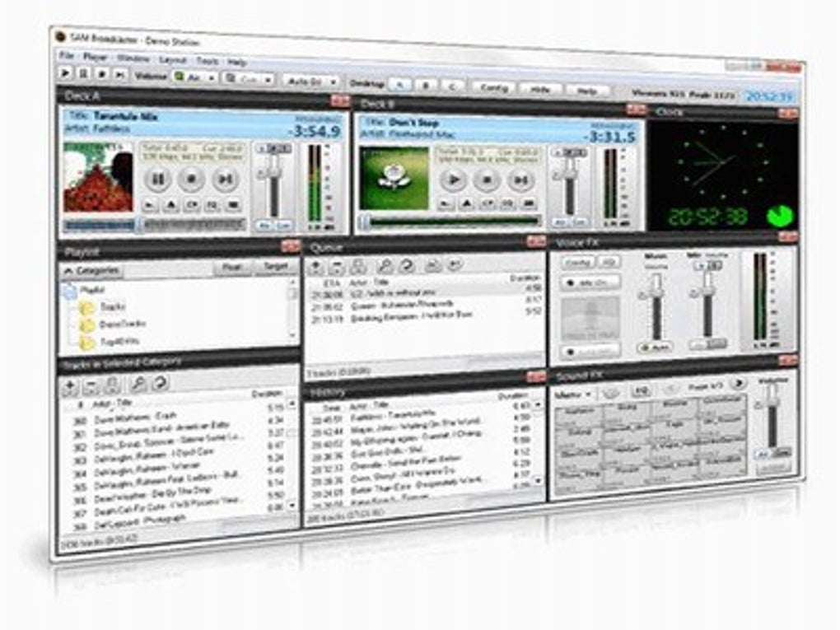Toggle the Cue button in Sound FX
Viewport: 840px width, 630px height.
[x=782, y=453]
